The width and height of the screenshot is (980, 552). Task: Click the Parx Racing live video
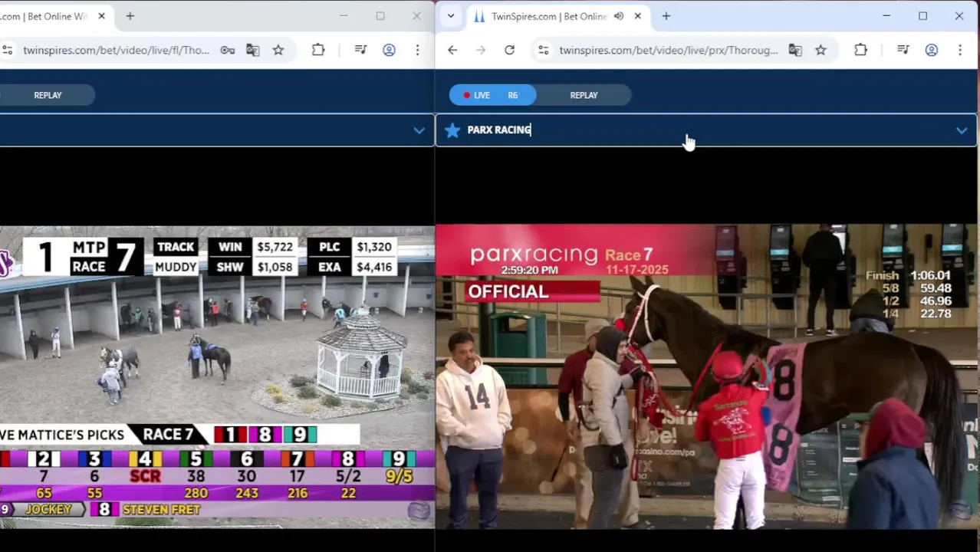click(707, 376)
